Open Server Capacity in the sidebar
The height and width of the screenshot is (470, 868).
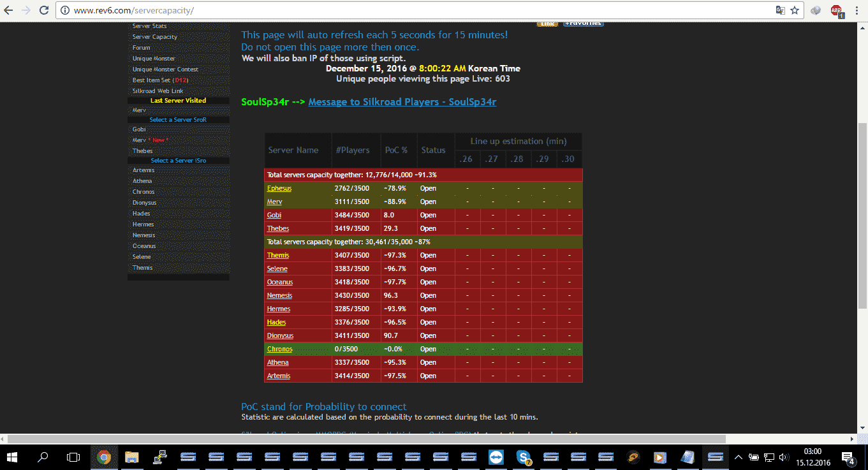155,37
